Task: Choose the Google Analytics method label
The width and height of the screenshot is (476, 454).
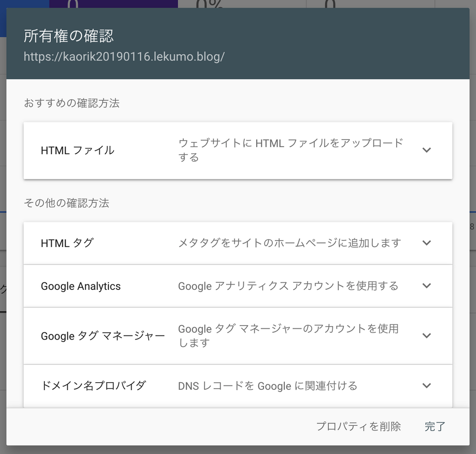Action: (81, 286)
